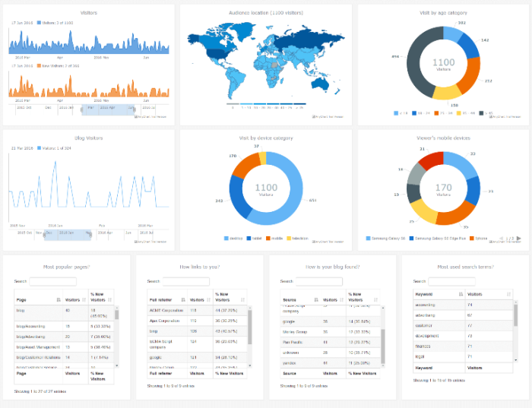Click scrollbar up arrow in blog-found table
This screenshot has height=408, width=532.
pos(383,308)
